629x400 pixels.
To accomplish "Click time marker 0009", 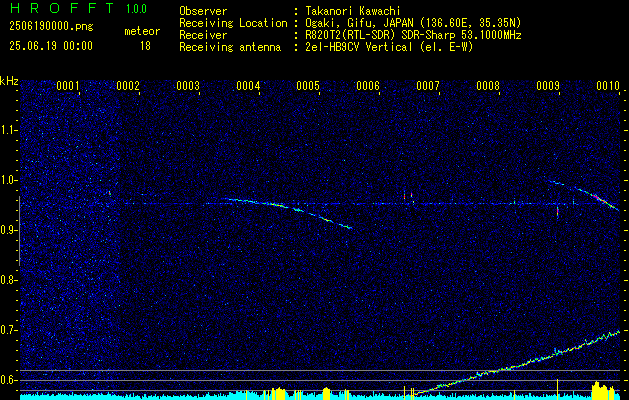I will point(548,85).
